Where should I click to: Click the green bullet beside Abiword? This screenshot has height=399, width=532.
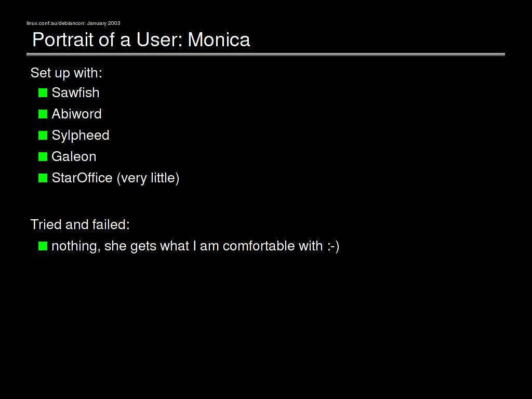(43, 114)
